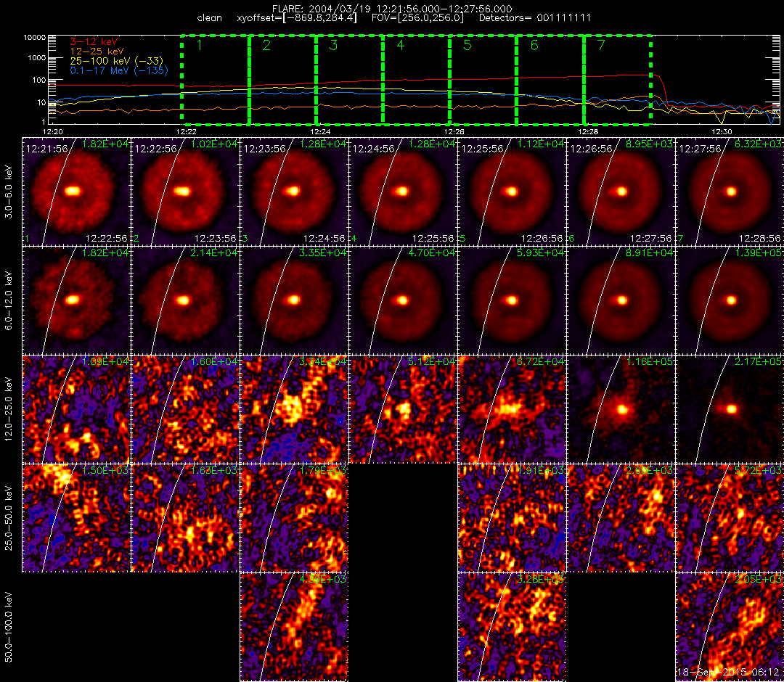Click the 6.32E+03 peak value label
The image size is (784, 682).
(758, 144)
